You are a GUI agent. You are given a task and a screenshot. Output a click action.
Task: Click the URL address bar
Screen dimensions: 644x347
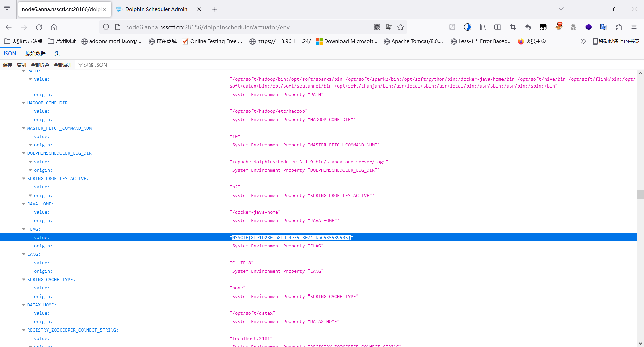[247, 27]
